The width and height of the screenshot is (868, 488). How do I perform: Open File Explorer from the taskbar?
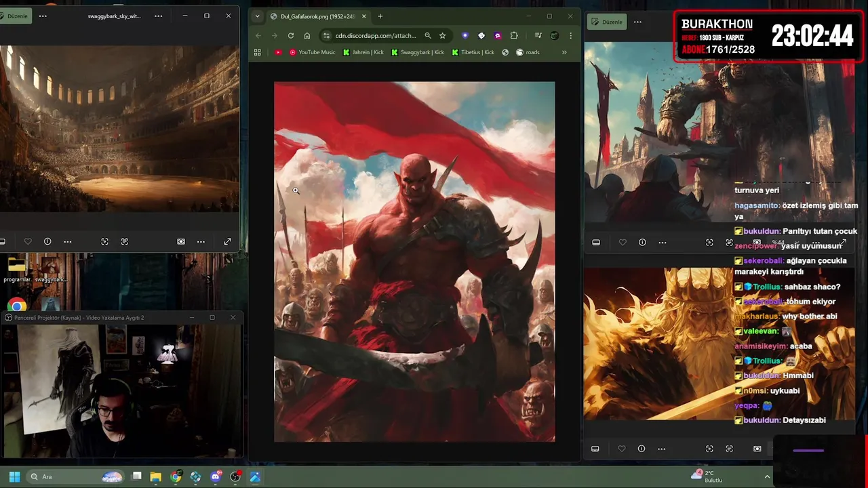click(x=156, y=476)
